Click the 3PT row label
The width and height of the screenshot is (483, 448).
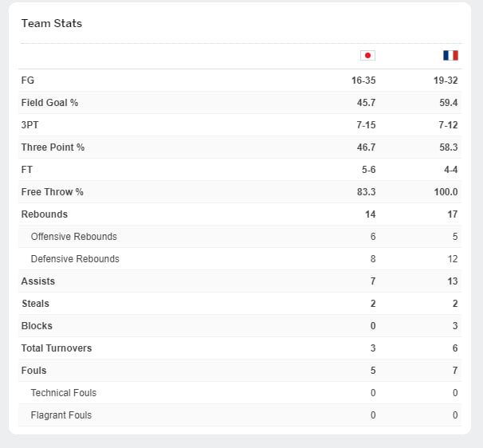pos(29,125)
